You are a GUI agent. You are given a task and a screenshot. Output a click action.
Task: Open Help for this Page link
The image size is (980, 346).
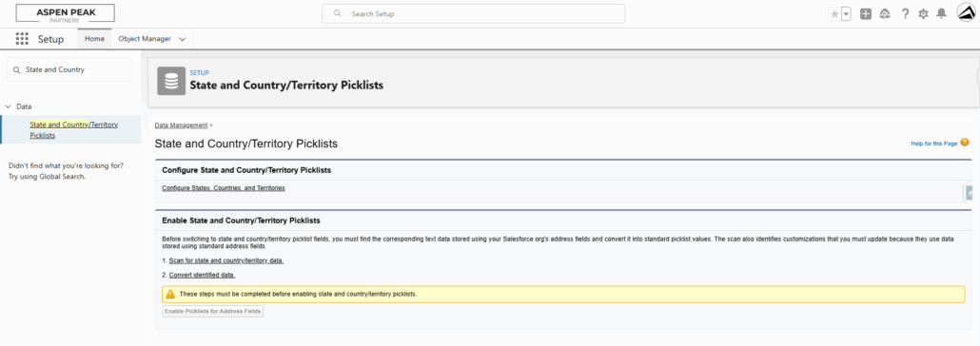933,144
